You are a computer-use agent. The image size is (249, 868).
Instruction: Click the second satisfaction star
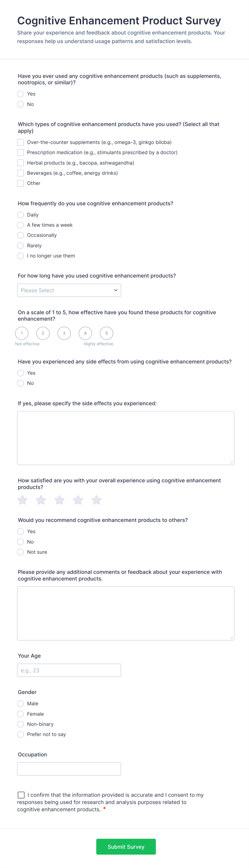[x=41, y=500]
